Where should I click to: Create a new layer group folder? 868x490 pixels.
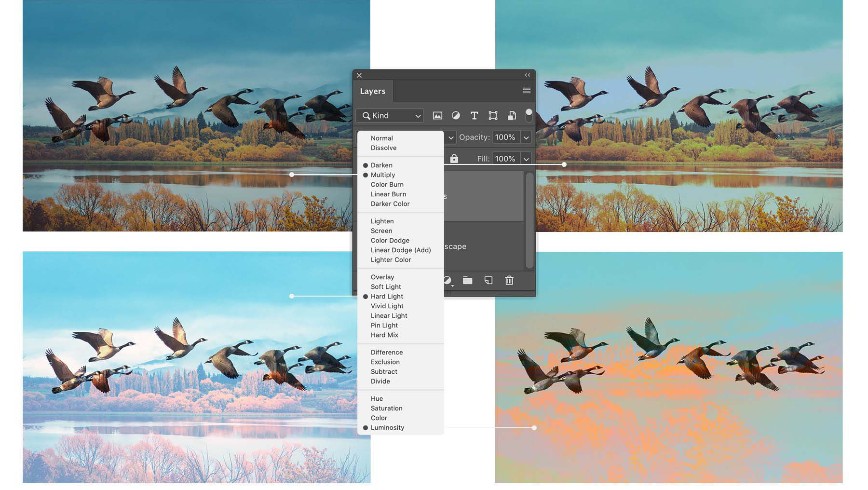[467, 280]
